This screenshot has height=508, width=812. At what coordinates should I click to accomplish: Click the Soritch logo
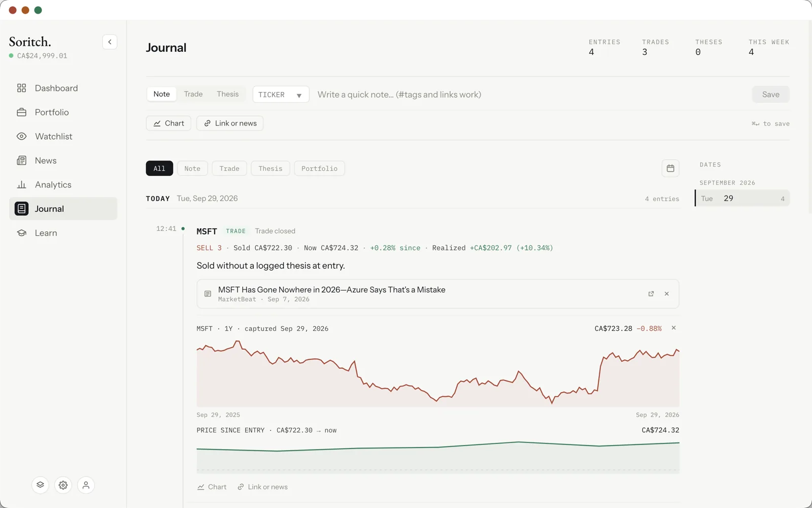click(x=30, y=42)
